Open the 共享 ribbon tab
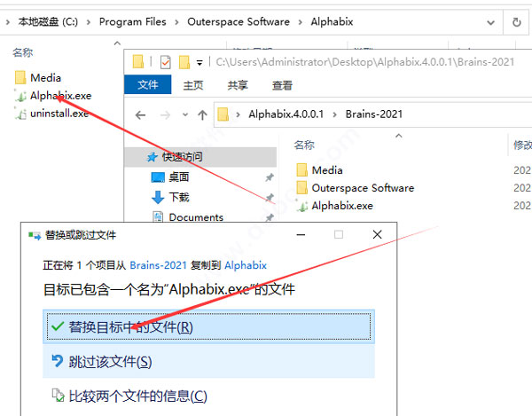This screenshot has height=416, width=532. [x=238, y=85]
